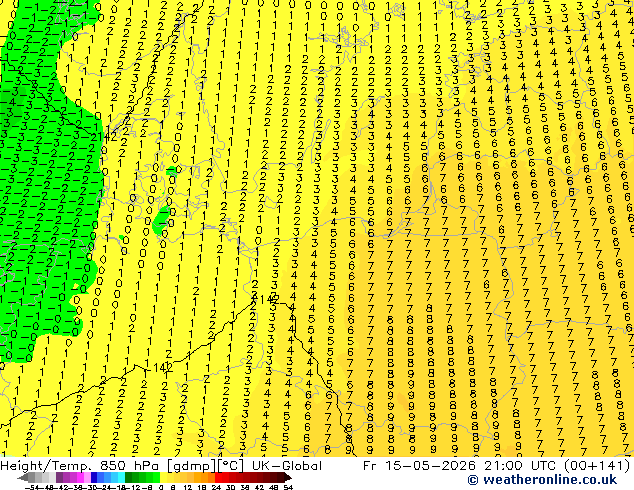Select the navy blue legend swatch

(x=94, y=477)
